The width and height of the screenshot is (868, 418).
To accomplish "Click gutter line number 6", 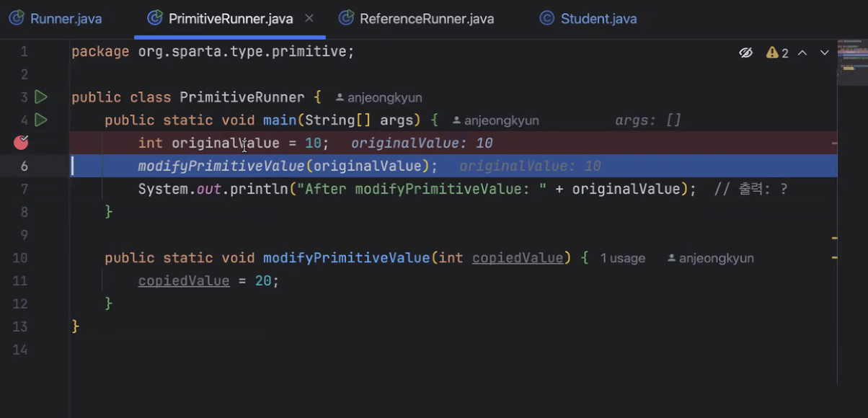I will click(x=25, y=166).
